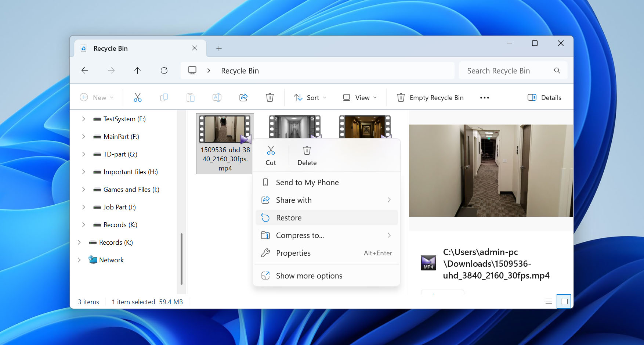Expand the Network tree node
Image resolution: width=644 pixels, height=345 pixels.
79,260
